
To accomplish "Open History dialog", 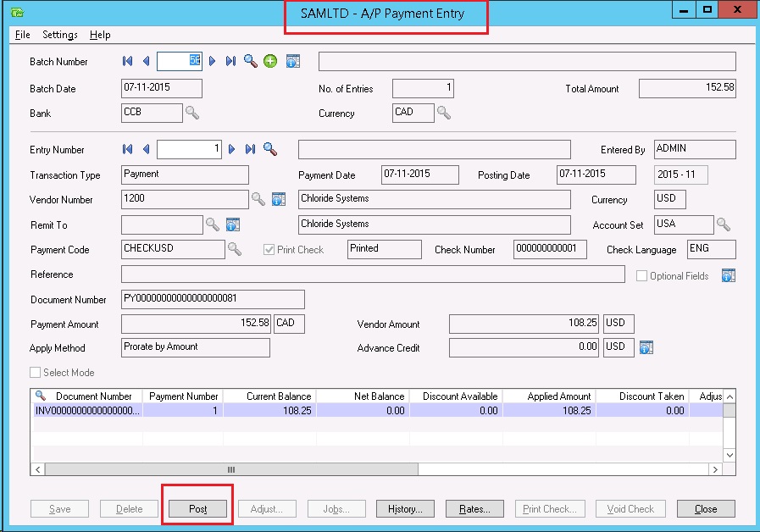I will tap(405, 509).
